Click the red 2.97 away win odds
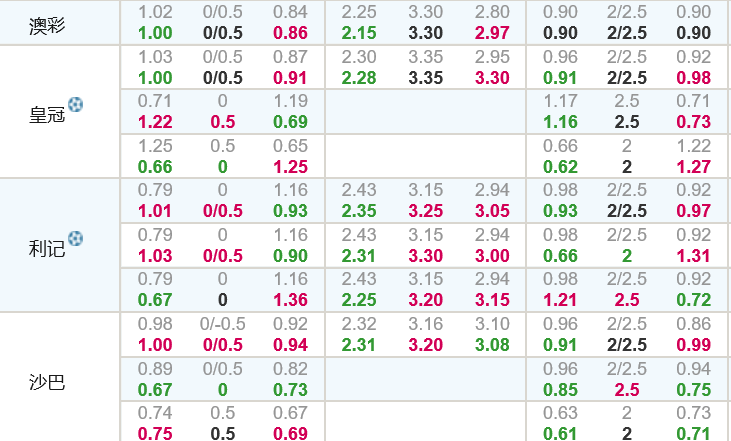731x441 pixels. [x=492, y=33]
